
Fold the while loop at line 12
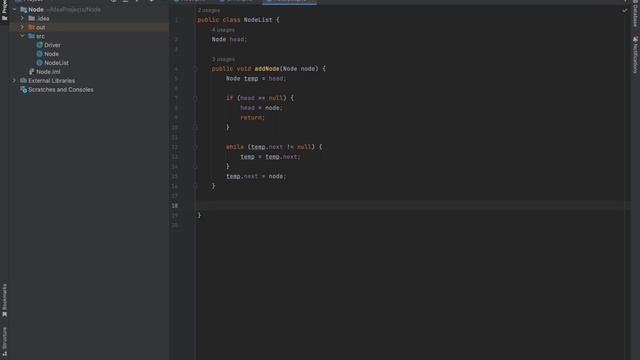coord(195,147)
